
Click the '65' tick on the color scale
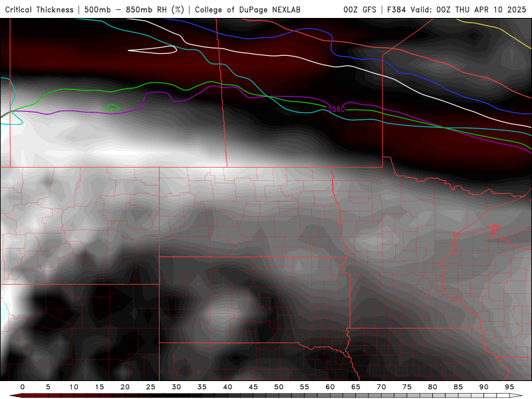point(356,387)
